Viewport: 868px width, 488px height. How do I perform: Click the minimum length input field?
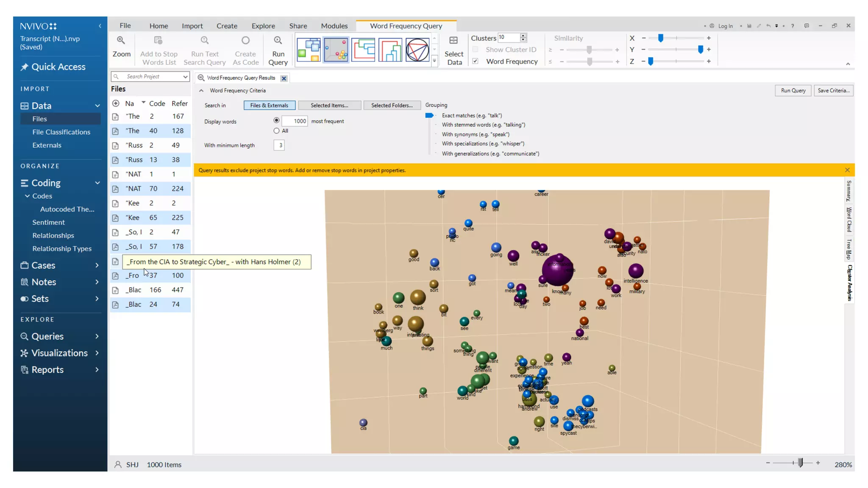(279, 145)
